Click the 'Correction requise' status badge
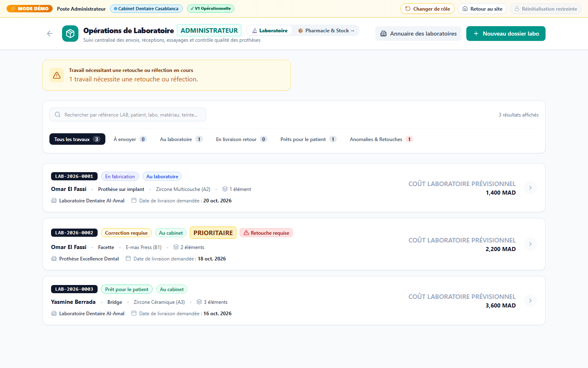This screenshot has height=368, width=588. 127,233
